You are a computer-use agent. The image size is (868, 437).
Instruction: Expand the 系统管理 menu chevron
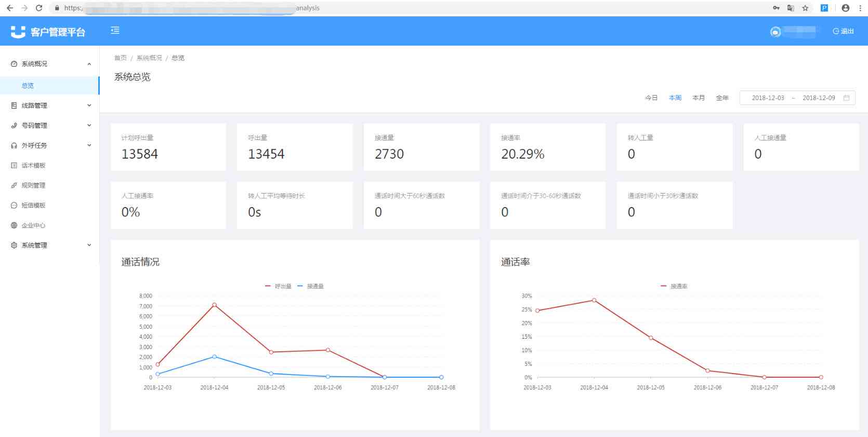pyautogui.click(x=89, y=245)
